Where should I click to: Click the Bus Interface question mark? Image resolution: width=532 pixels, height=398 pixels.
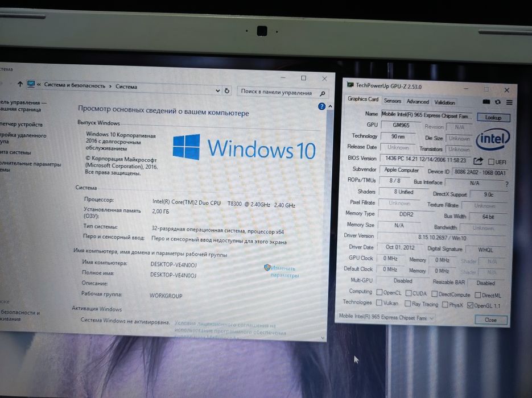(506, 184)
